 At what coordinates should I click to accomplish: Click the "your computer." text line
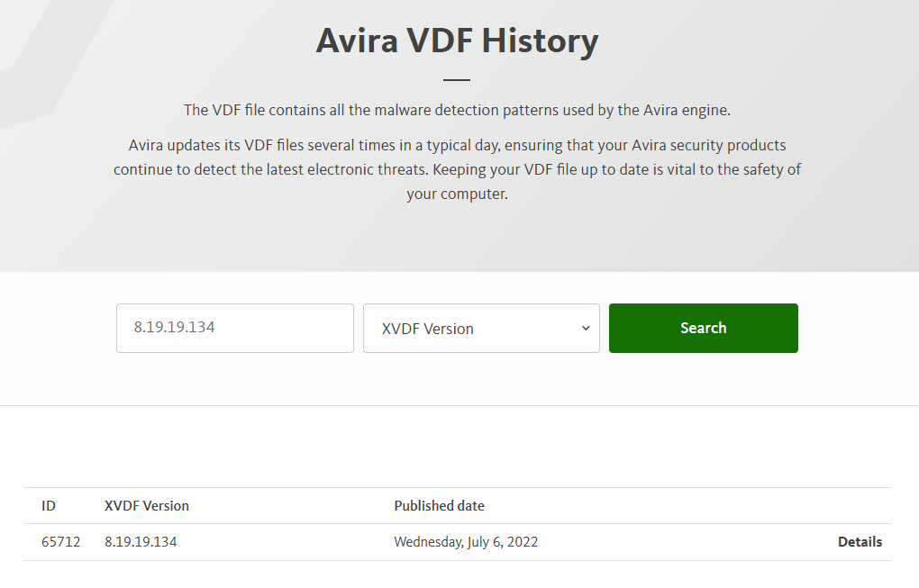(x=457, y=194)
